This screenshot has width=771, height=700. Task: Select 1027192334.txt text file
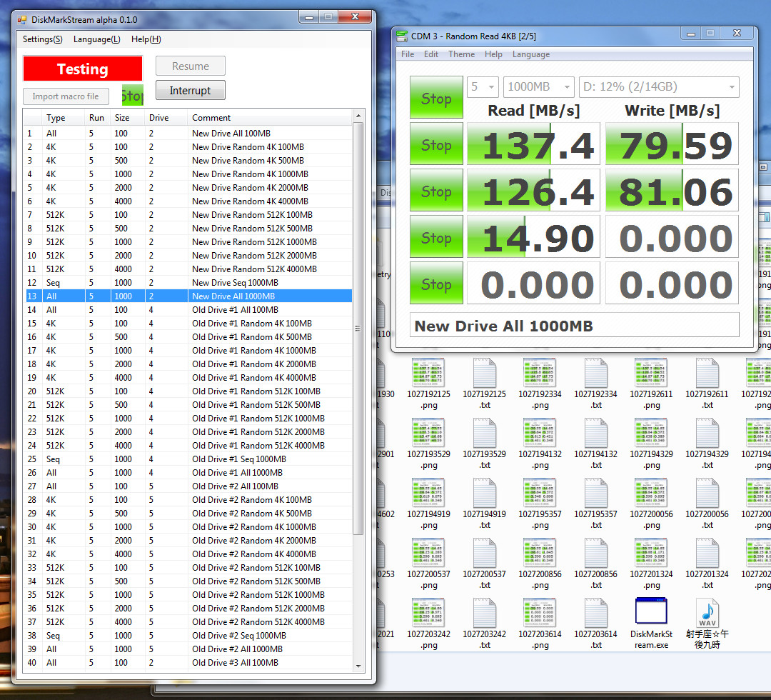595,373
